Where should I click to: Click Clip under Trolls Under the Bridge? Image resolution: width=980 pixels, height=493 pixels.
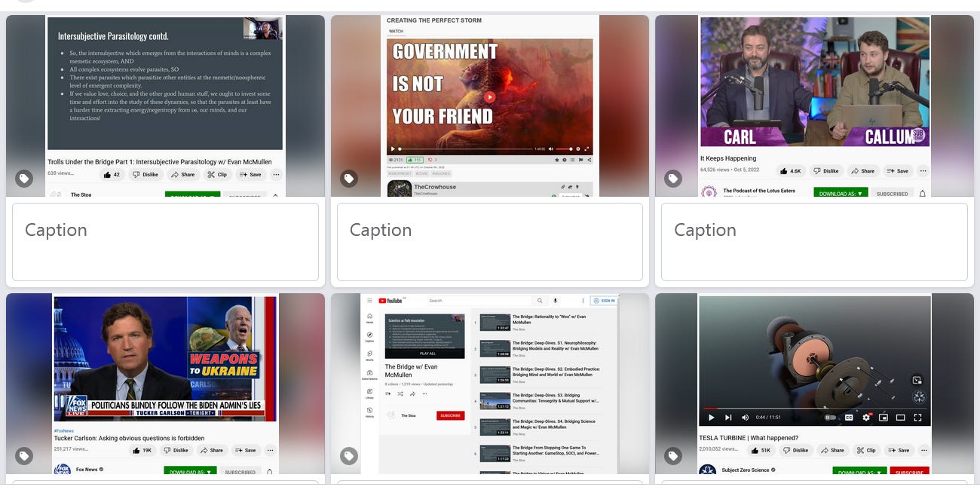pyautogui.click(x=217, y=174)
